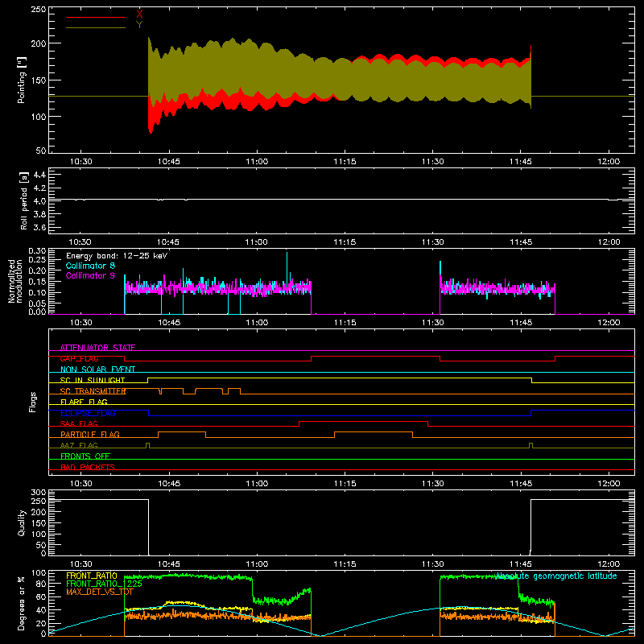
Task: Click 11:45 time label under Quality plot
Action: pos(521,564)
